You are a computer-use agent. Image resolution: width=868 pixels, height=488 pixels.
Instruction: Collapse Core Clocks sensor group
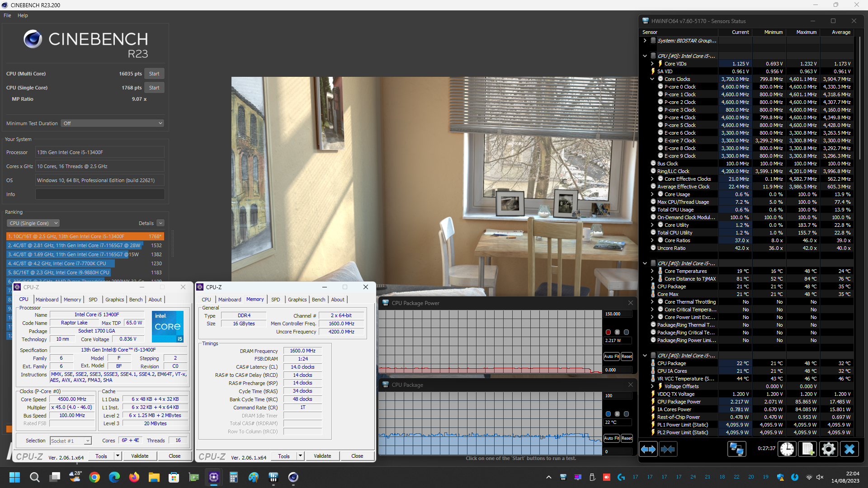pos(652,79)
